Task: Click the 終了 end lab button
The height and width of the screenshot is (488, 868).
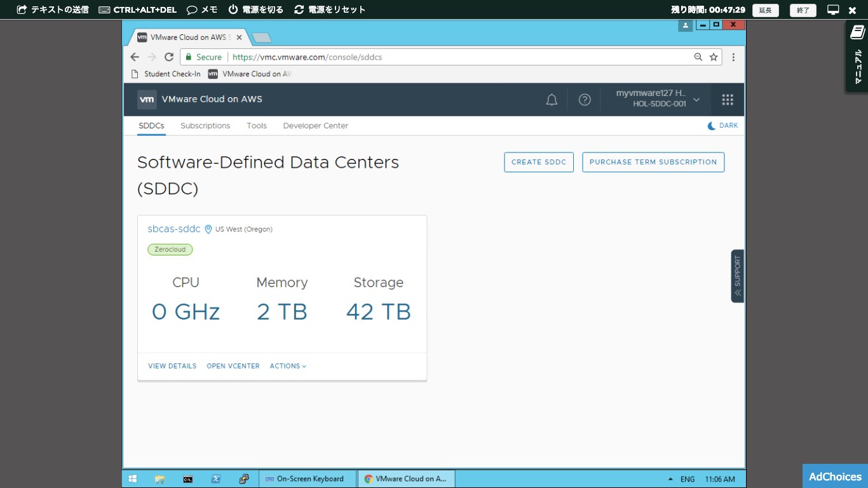Action: pos(803,10)
